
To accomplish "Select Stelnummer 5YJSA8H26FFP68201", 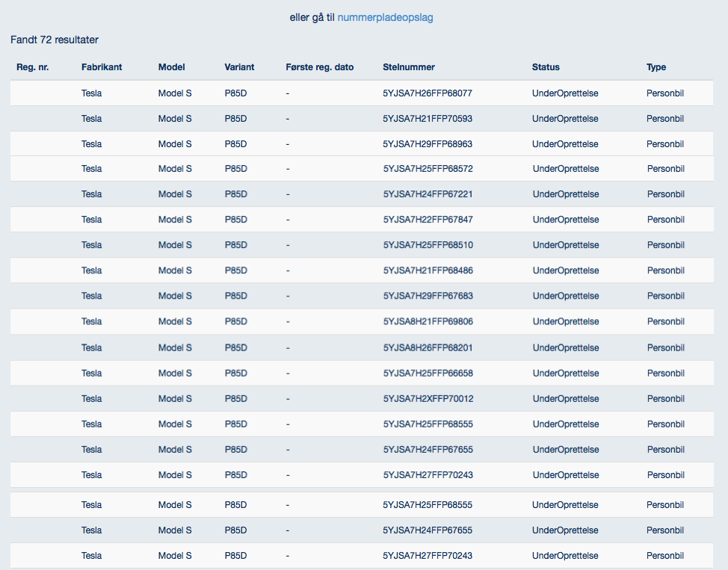I will [428, 348].
